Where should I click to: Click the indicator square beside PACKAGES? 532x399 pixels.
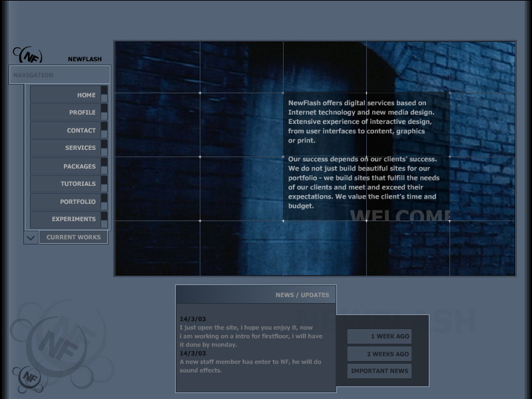point(104,166)
